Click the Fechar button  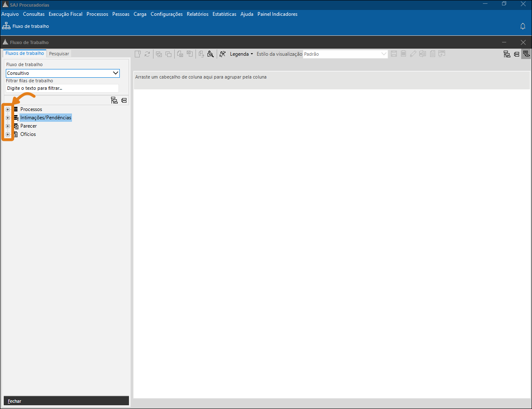[15, 401]
